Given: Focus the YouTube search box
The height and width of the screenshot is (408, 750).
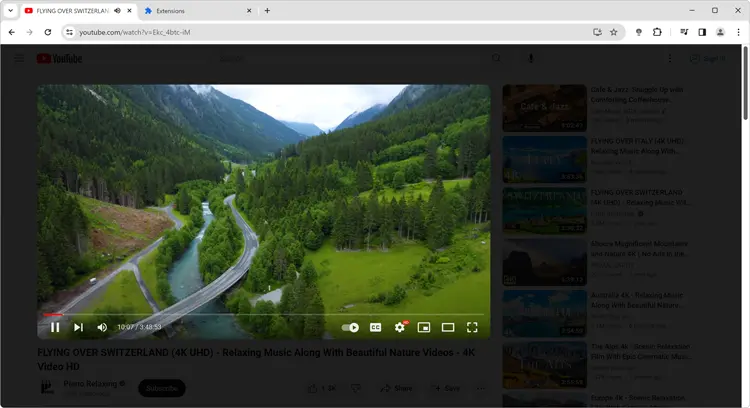Looking at the screenshot, I should click(x=349, y=58).
